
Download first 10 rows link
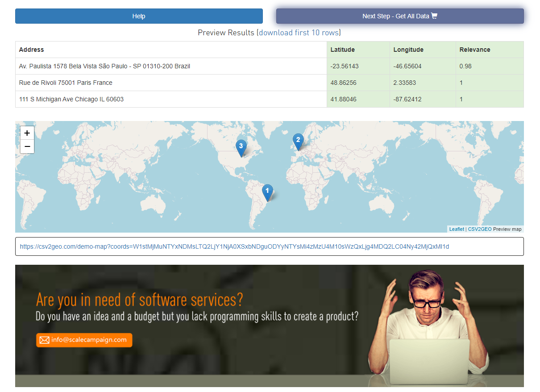(x=299, y=33)
